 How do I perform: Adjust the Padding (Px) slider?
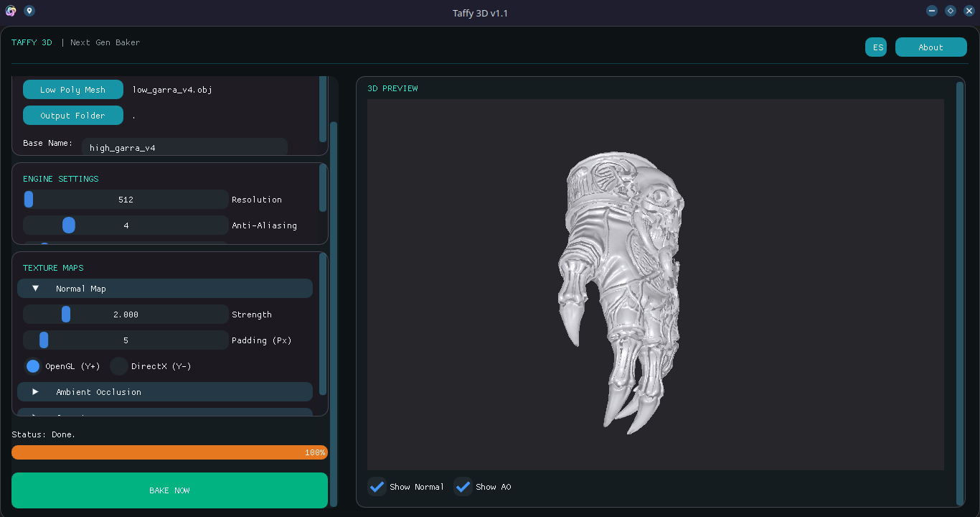126,340
